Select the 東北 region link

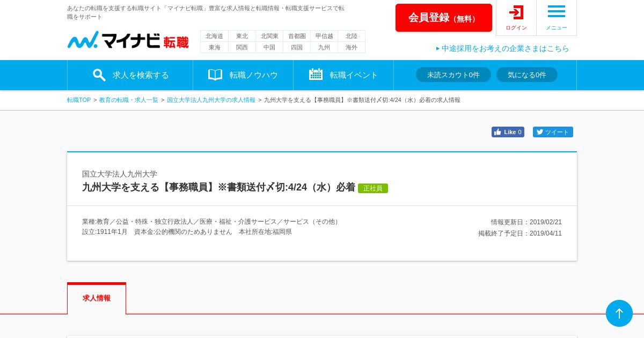242,36
